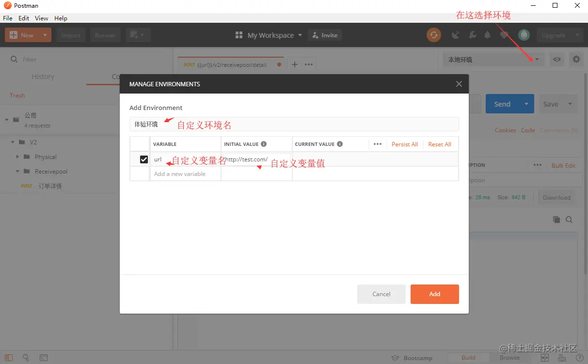Image resolution: width=588 pixels, height=364 pixels.
Task: Open the wrench settings icon in header
Action: coord(472,35)
